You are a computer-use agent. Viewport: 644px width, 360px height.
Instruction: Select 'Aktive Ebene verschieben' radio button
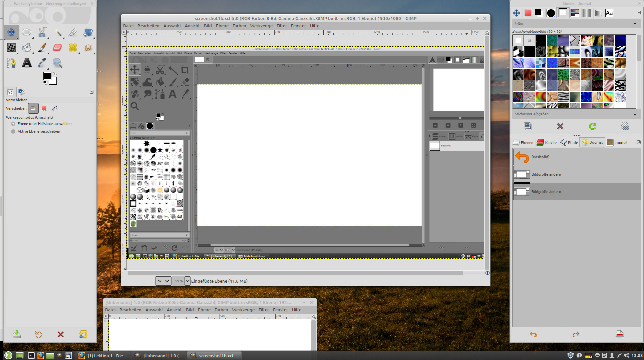[x=13, y=131]
